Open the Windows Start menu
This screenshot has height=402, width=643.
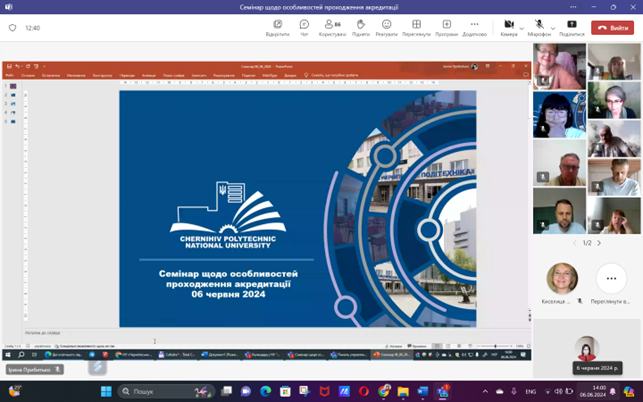[x=106, y=391]
